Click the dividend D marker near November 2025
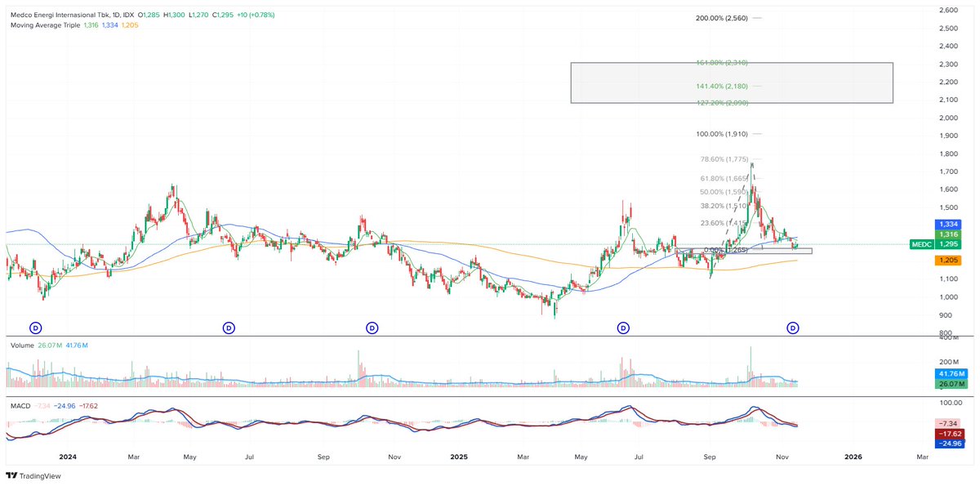 (x=791, y=327)
